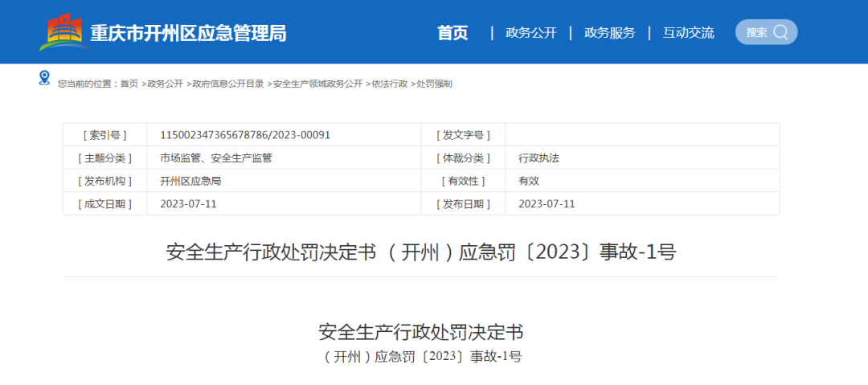The height and width of the screenshot is (385, 868).
Task: Open the 互动交流 navigation menu
Action: click(689, 33)
